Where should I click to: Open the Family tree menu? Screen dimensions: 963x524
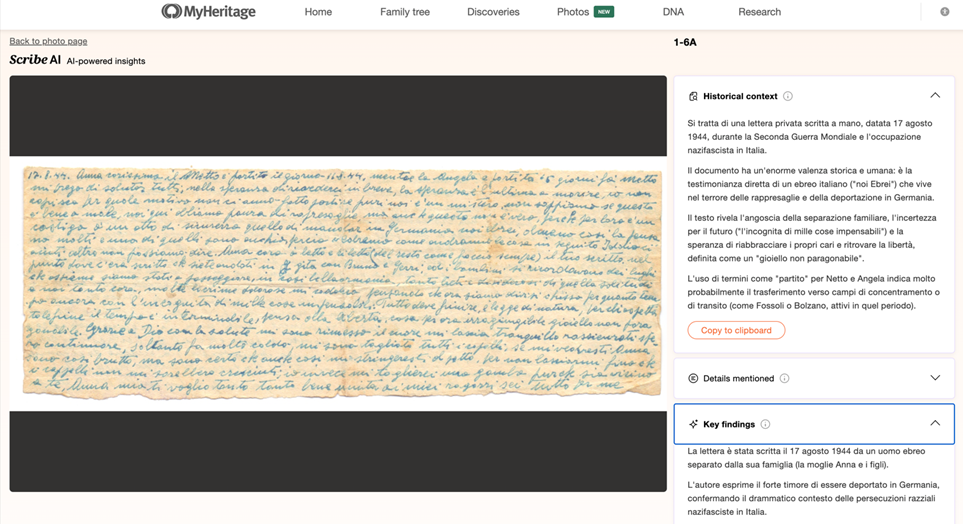point(405,12)
